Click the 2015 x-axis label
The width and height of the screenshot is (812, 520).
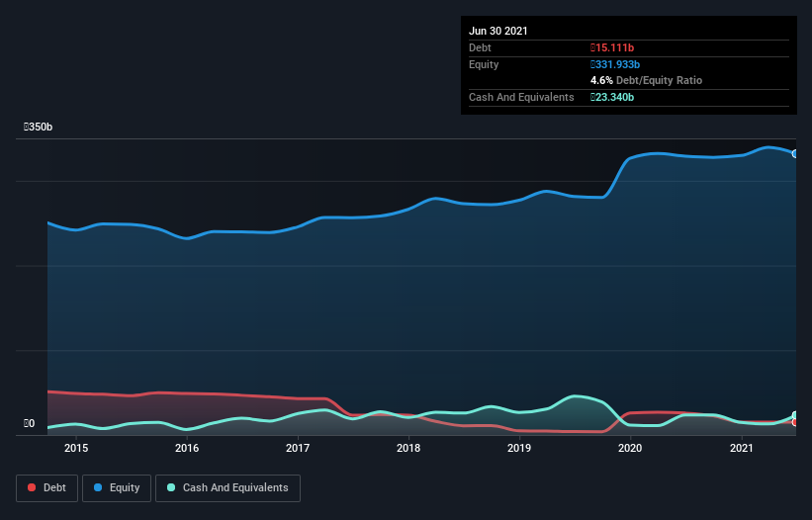tap(76, 448)
